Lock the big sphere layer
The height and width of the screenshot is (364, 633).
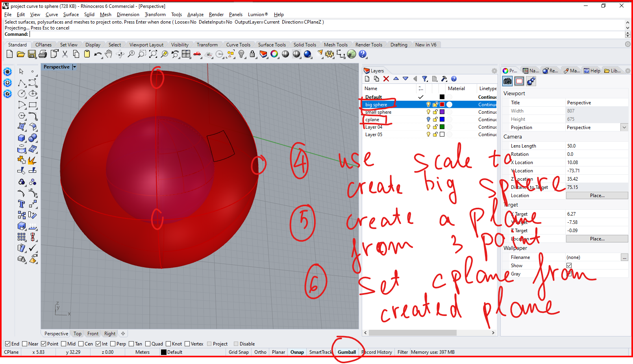tap(435, 105)
